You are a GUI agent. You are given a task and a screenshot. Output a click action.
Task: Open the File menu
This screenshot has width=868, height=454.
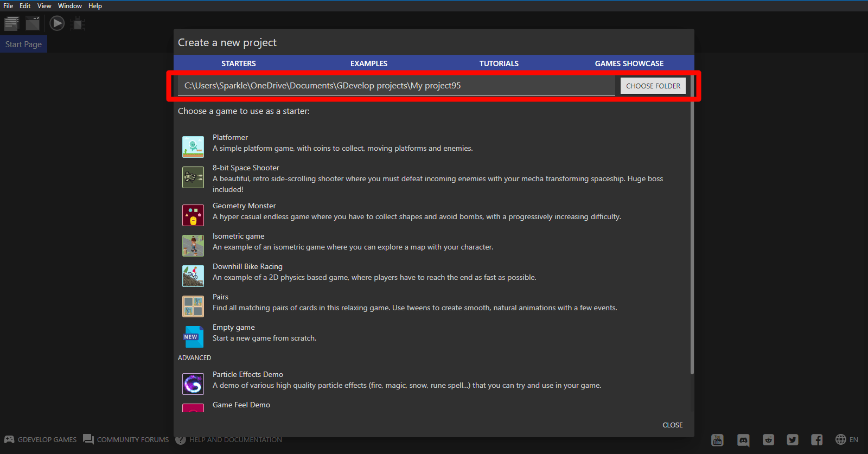click(x=8, y=6)
